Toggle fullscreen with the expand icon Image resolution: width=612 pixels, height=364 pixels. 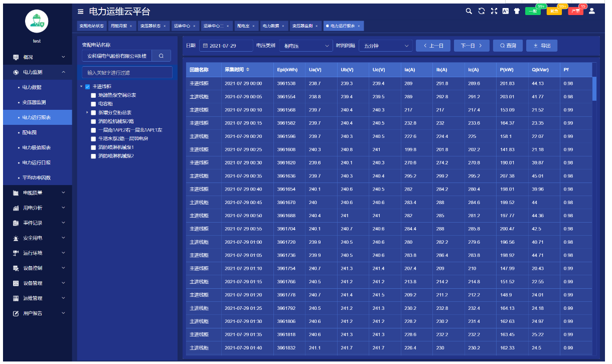point(494,11)
